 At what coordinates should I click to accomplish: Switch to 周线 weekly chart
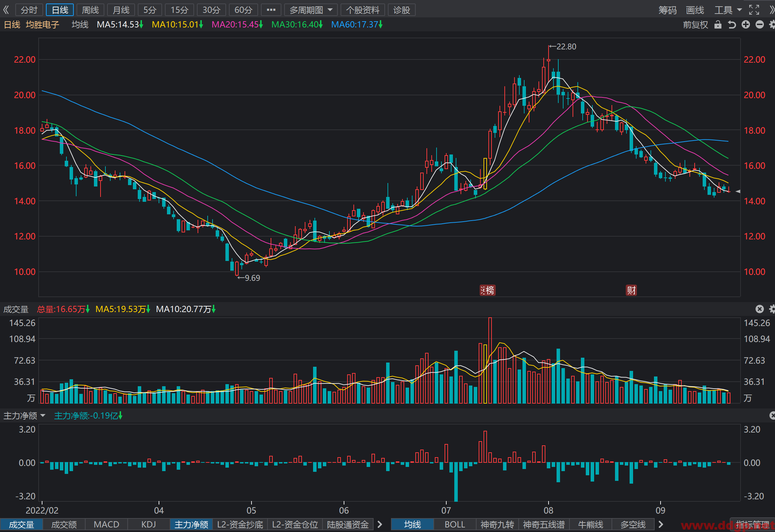click(90, 10)
